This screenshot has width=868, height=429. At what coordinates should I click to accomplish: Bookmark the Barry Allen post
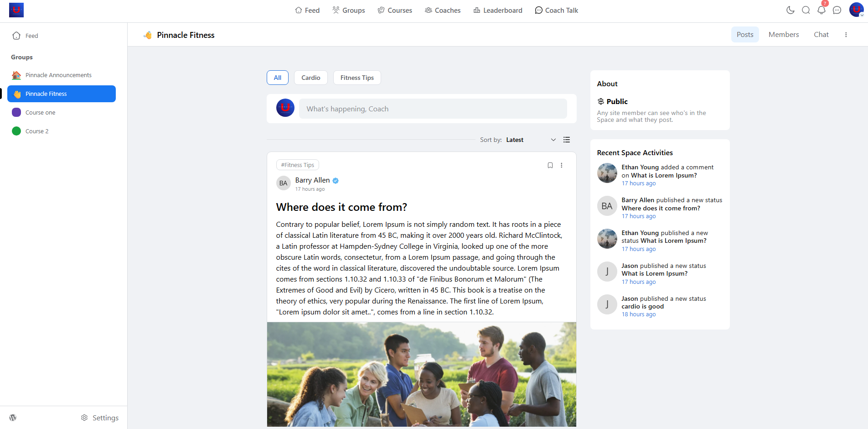(x=550, y=165)
